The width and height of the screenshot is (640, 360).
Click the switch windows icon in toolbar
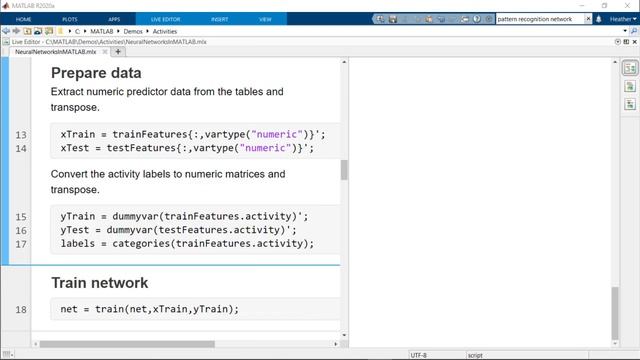[x=465, y=19]
